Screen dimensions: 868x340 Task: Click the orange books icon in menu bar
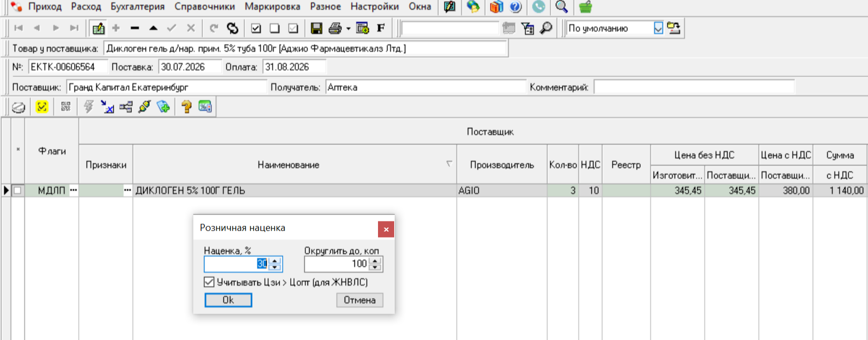[x=496, y=6]
